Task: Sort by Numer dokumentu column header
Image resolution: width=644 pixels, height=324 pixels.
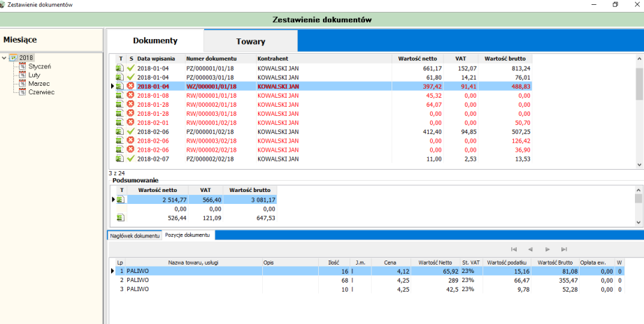Action: click(x=220, y=59)
